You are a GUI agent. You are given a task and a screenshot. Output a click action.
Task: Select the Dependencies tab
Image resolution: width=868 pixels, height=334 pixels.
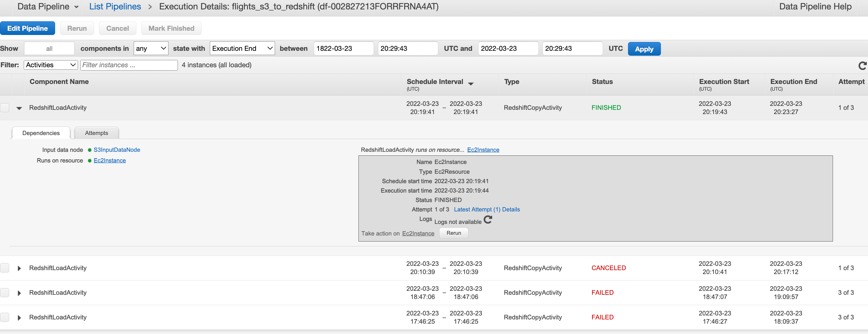tap(41, 133)
